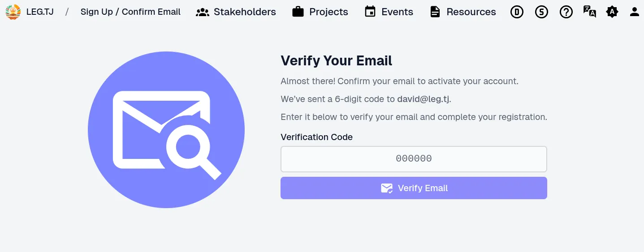Click the david@leg.tj email address text
This screenshot has height=252, width=644.
pyautogui.click(x=423, y=99)
